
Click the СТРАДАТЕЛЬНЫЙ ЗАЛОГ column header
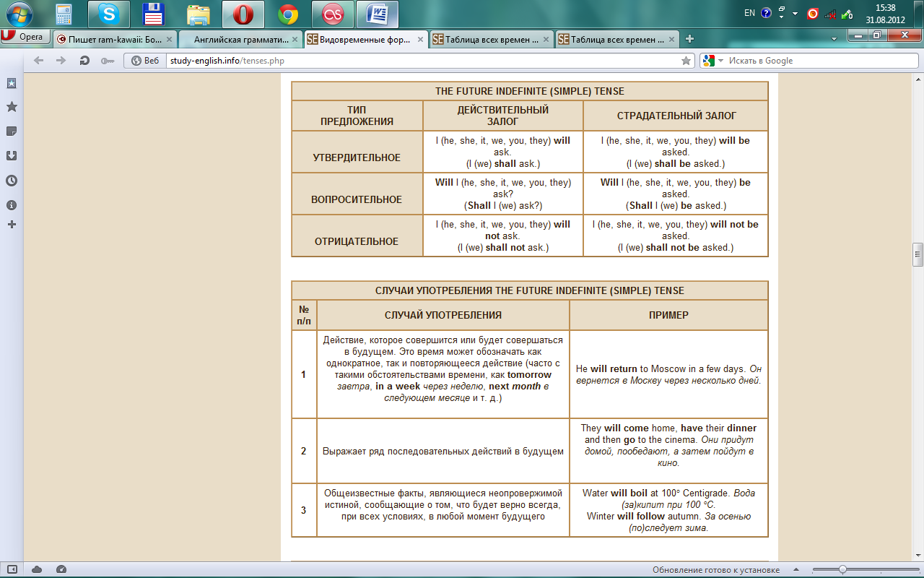[676, 116]
